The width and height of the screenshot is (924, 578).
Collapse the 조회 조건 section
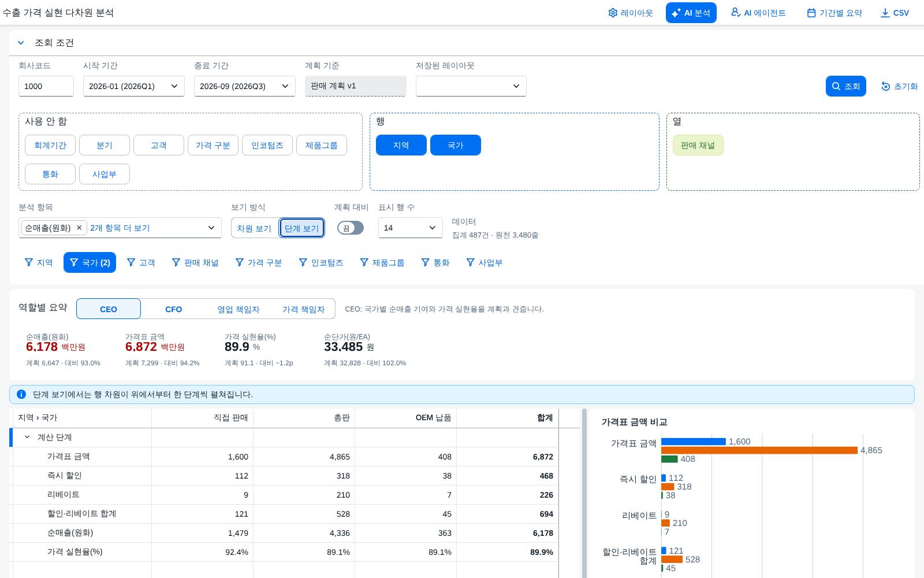tap(21, 43)
